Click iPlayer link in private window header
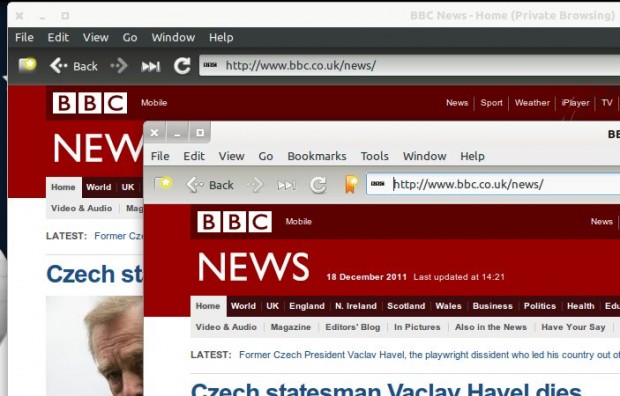The height and width of the screenshot is (396, 620). (575, 103)
